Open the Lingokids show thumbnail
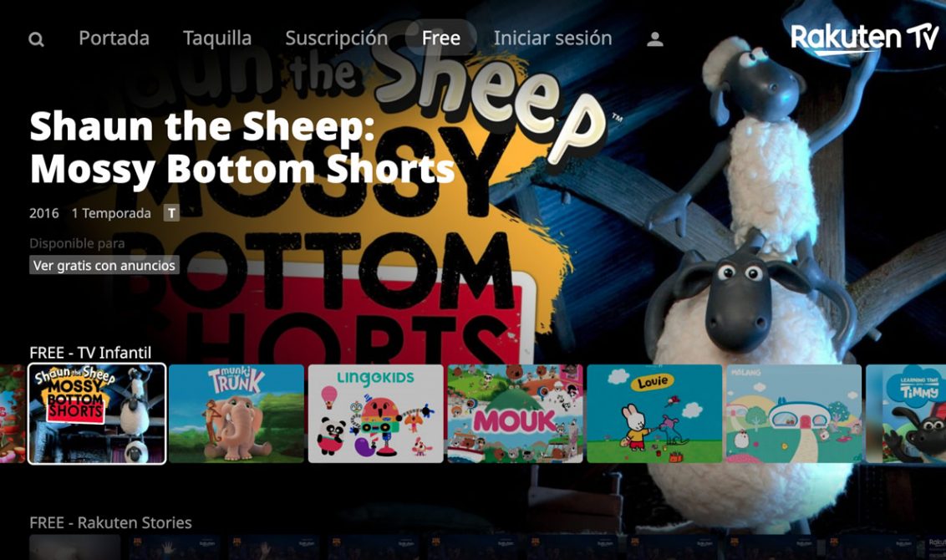 click(376, 414)
